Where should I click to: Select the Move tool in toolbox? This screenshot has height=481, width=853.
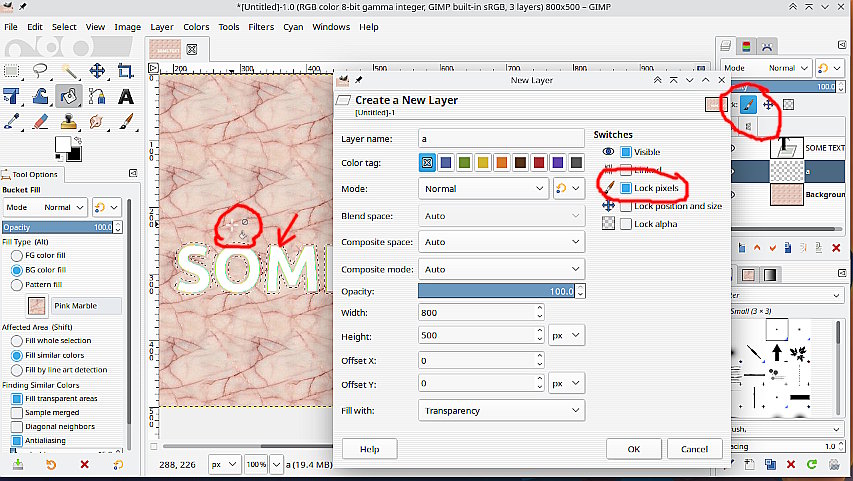[97, 71]
